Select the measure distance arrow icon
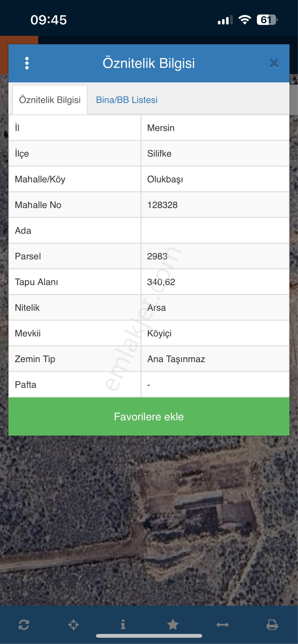 pyautogui.click(x=222, y=625)
